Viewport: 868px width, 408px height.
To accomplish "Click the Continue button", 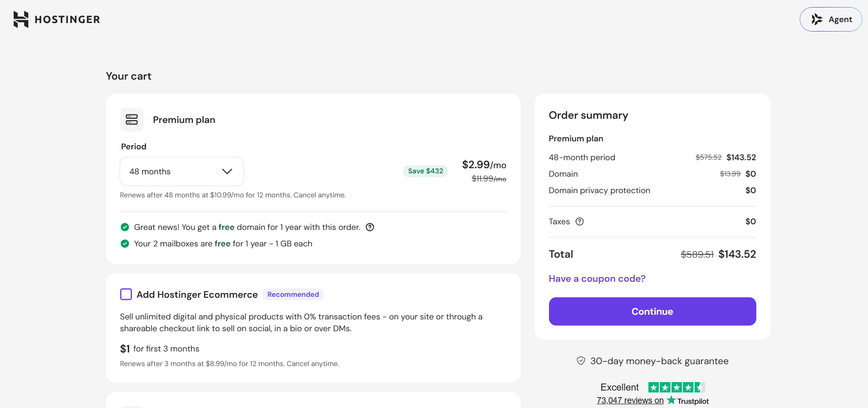I will tap(652, 311).
